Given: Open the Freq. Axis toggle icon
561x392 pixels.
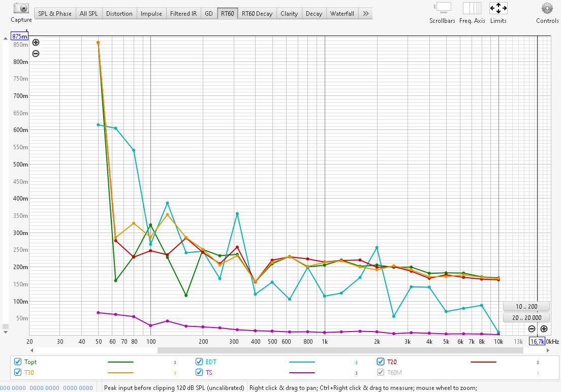Looking at the screenshot, I should pos(472,8).
